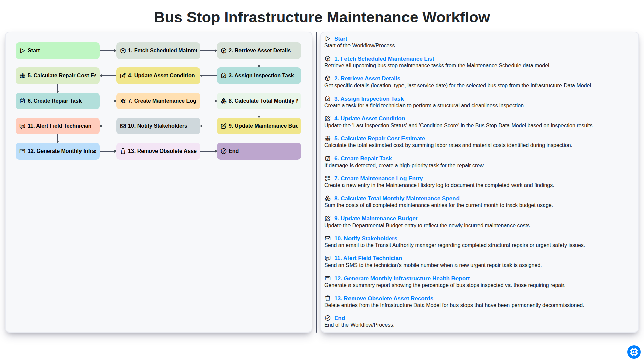
Task: Click the play icon in the Start node
Action: pos(22,51)
